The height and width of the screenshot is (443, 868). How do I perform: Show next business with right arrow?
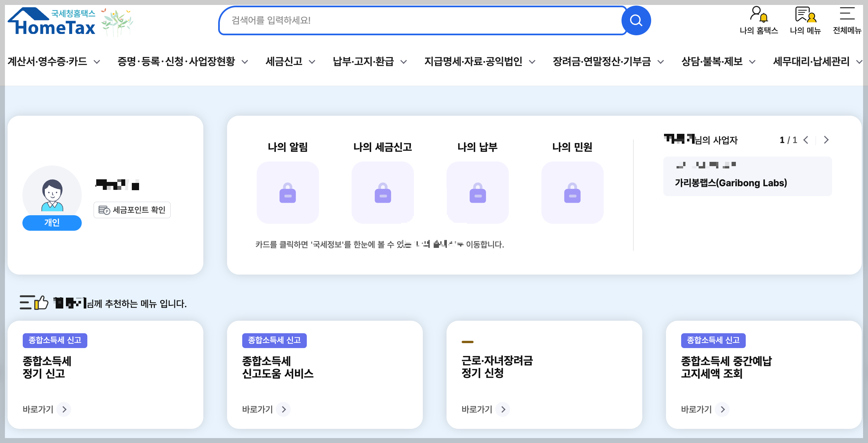click(826, 140)
